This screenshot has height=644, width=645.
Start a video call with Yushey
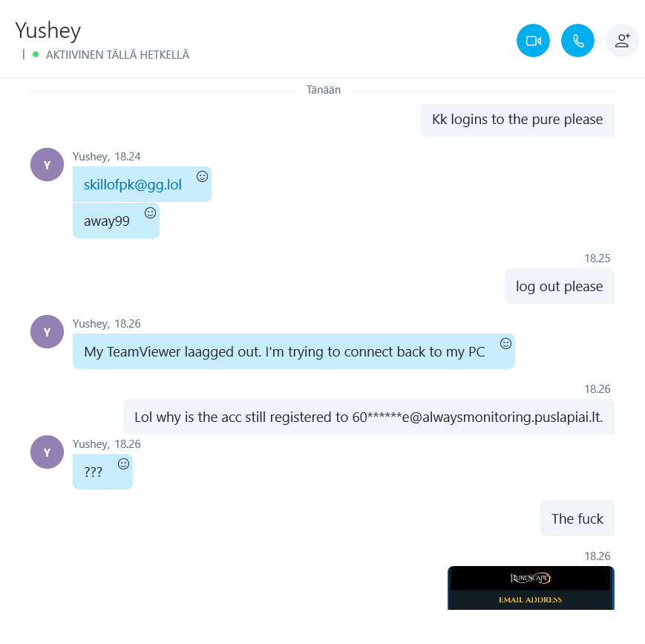point(533,40)
